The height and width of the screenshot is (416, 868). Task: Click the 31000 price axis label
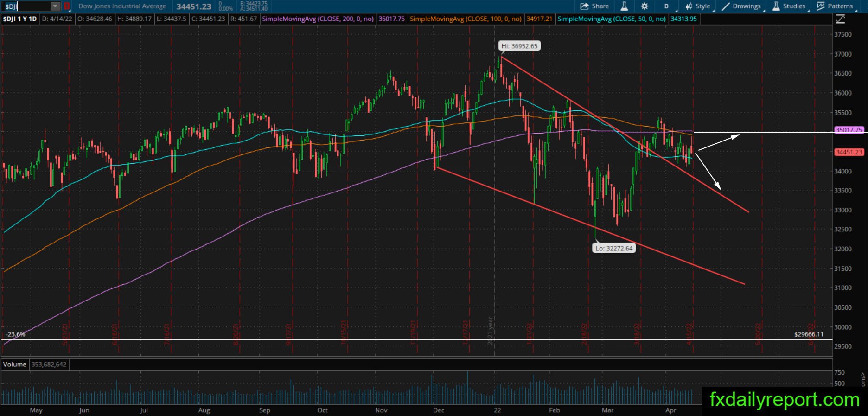[842, 288]
